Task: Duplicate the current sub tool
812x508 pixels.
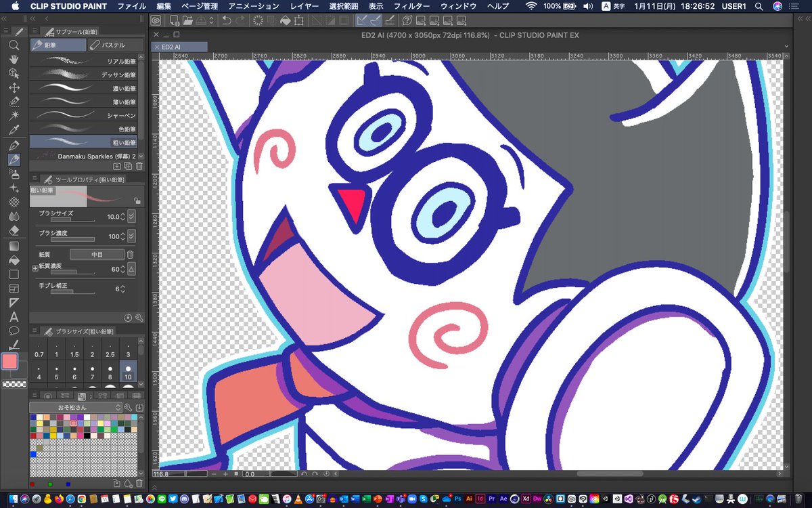Action: [128, 166]
